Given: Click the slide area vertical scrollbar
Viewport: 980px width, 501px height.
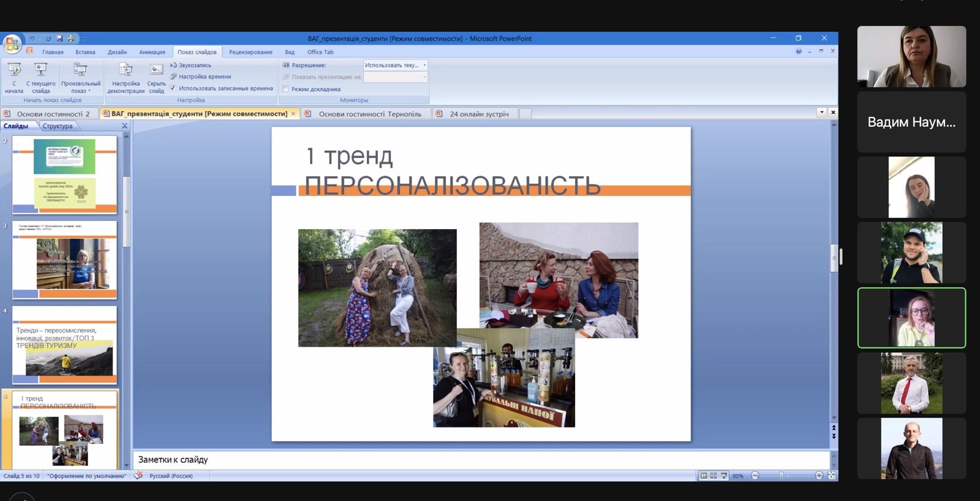Looking at the screenshot, I should click(x=834, y=273).
